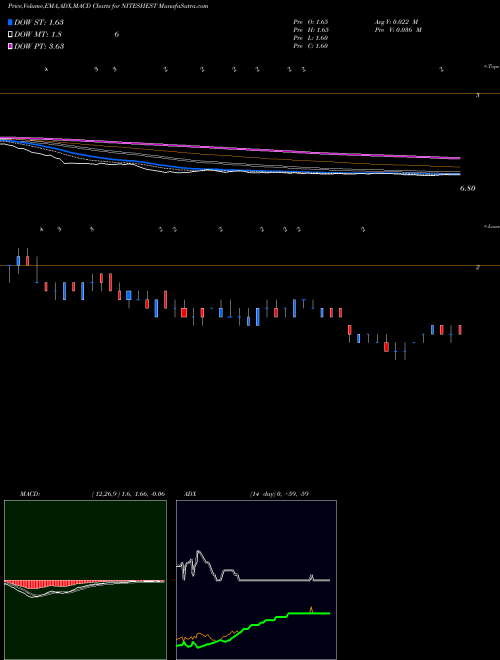Click the axis label 2 on lower orange line
The height and width of the screenshot is (660, 500).
pos(477,267)
